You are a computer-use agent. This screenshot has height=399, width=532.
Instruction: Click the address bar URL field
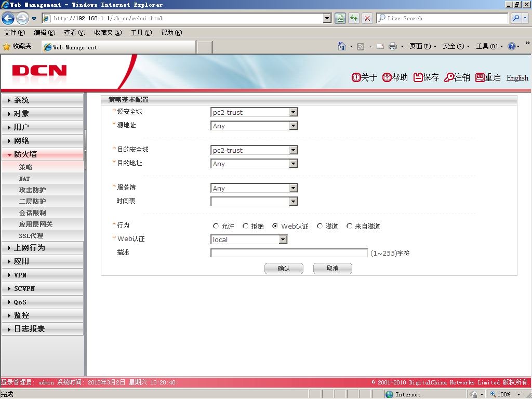click(183, 18)
